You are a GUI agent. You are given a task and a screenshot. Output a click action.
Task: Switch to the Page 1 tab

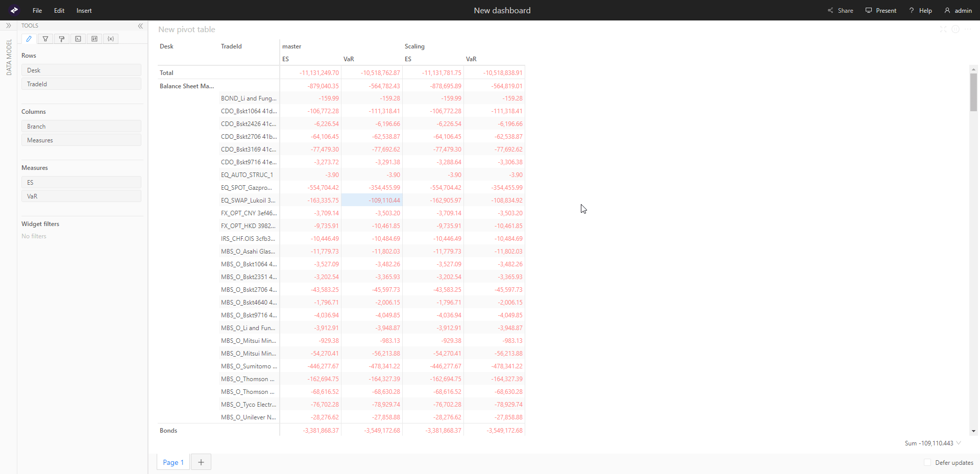click(173, 462)
